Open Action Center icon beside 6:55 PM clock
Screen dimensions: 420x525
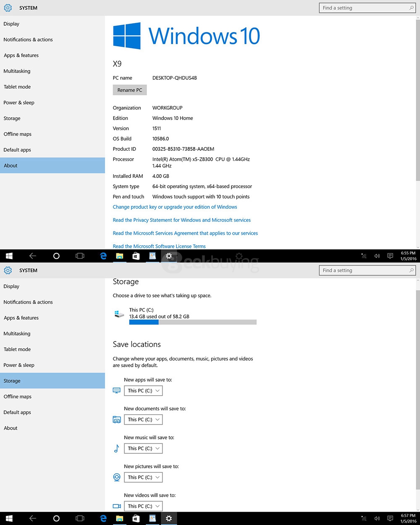point(390,256)
